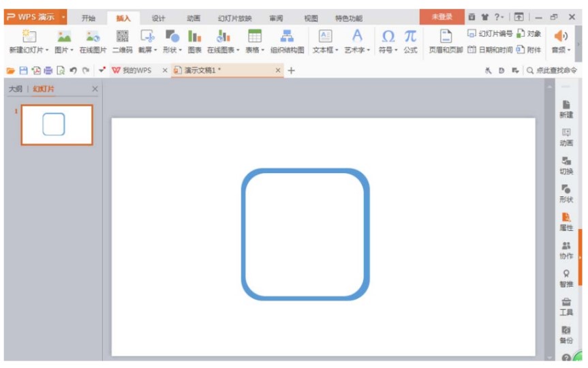This screenshot has height=368, width=588.
Task: Open the 公式 formula editor
Action: (x=410, y=41)
